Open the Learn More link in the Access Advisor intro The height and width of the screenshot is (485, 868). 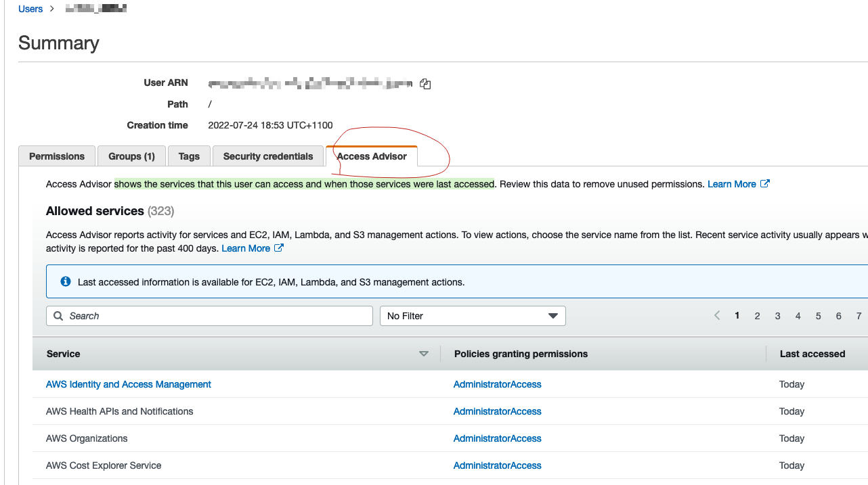(x=732, y=183)
